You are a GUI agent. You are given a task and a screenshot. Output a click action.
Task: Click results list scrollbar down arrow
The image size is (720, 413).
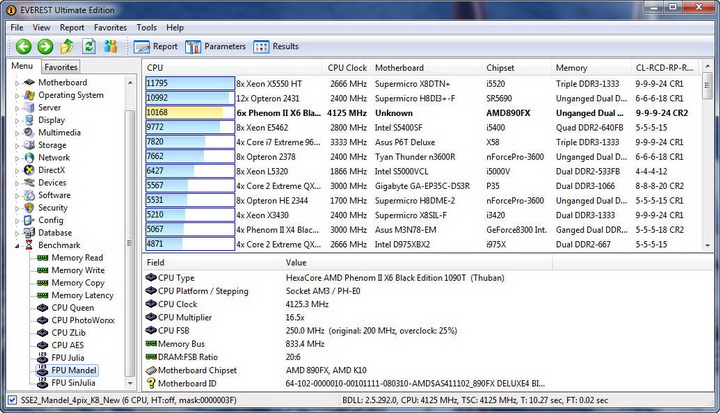click(x=707, y=246)
